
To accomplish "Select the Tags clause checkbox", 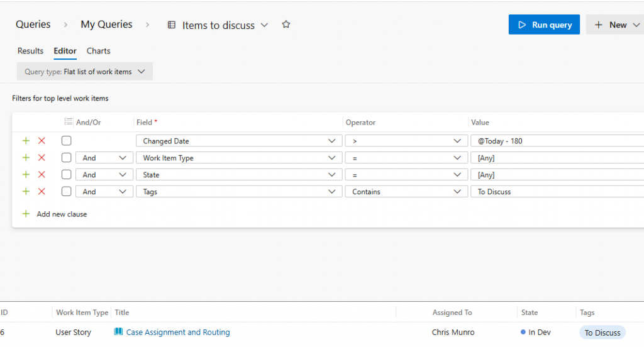I will pyautogui.click(x=66, y=192).
